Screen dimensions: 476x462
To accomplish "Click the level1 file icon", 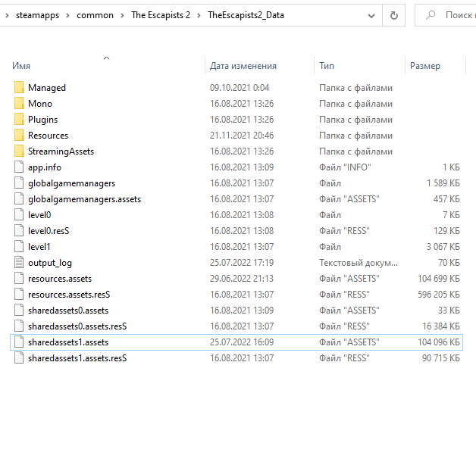I will [19, 247].
